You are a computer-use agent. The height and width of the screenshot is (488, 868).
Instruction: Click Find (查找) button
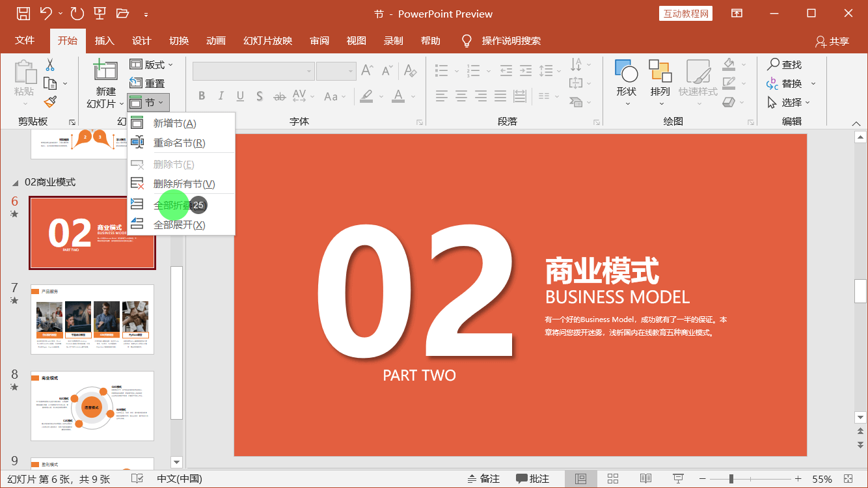pyautogui.click(x=785, y=64)
